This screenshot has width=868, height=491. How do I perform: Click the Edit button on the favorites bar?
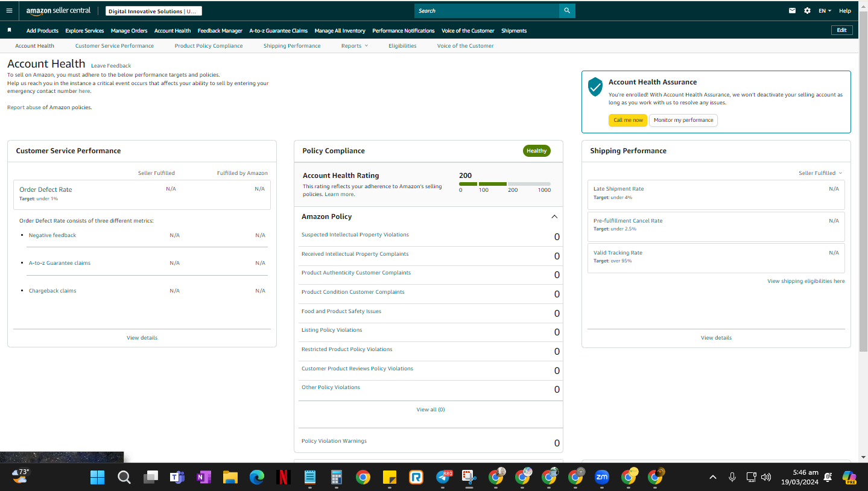tap(842, 30)
